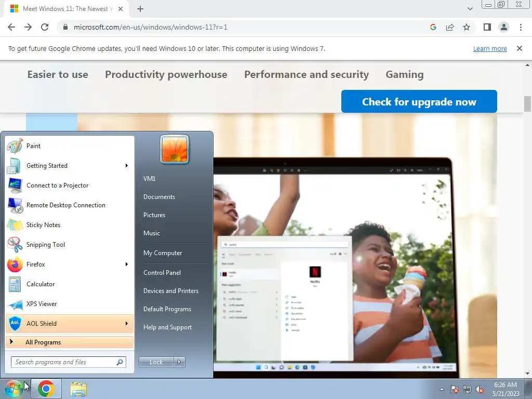Screen dimensions: 532x399
Task: Open Help and Support
Action: tap(168, 327)
